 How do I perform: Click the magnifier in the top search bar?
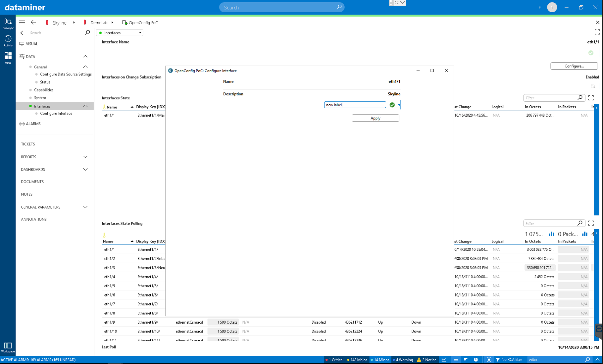(x=339, y=7)
